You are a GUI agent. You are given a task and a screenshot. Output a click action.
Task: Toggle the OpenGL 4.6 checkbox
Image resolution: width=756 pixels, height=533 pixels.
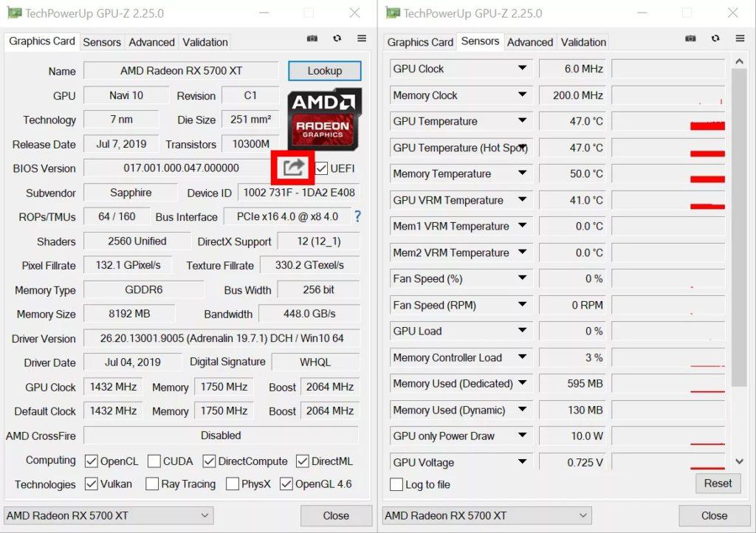(x=286, y=484)
